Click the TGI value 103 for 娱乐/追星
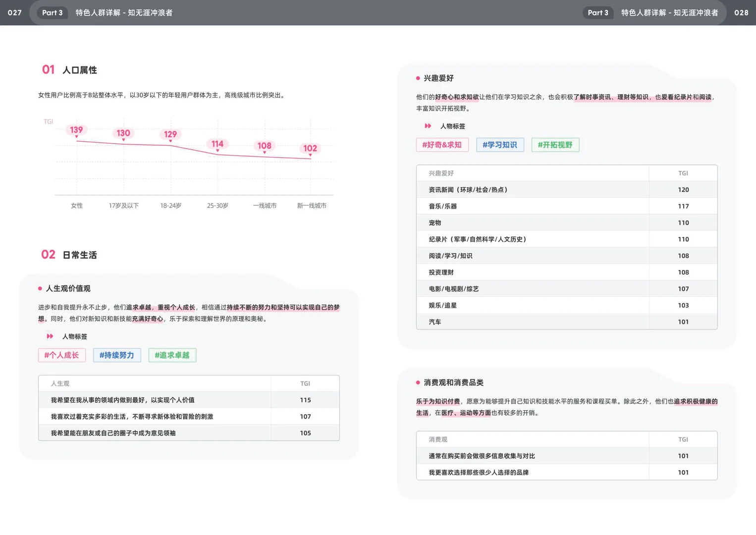 [x=683, y=305]
